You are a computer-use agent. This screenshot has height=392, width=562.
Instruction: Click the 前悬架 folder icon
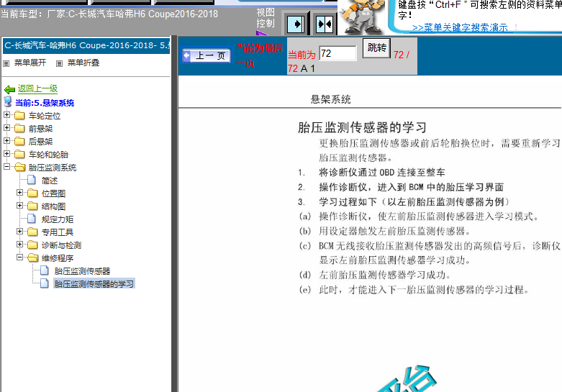19,128
